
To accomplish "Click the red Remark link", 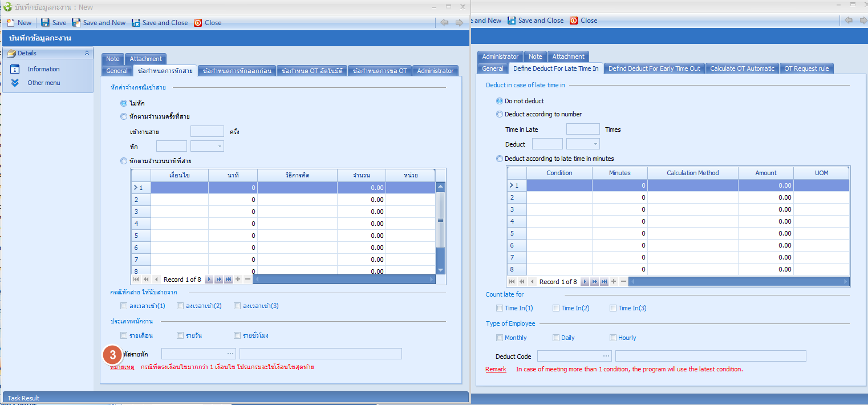I will [x=496, y=369].
